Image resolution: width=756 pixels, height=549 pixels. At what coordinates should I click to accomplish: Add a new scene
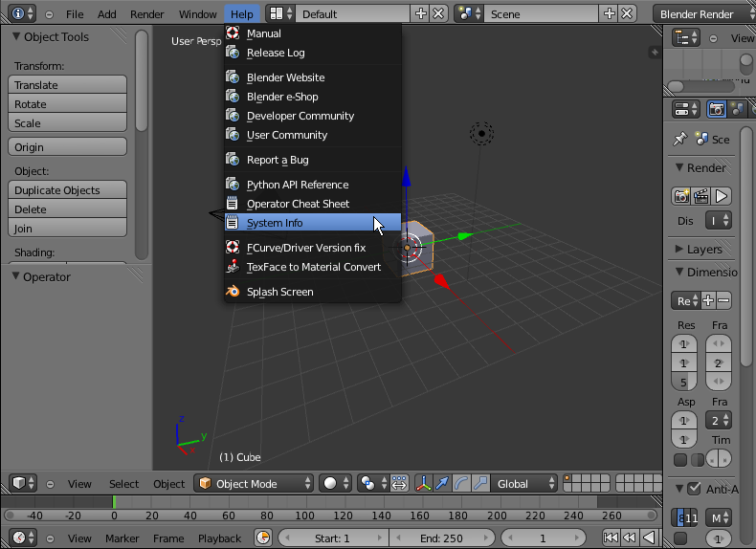pos(610,13)
